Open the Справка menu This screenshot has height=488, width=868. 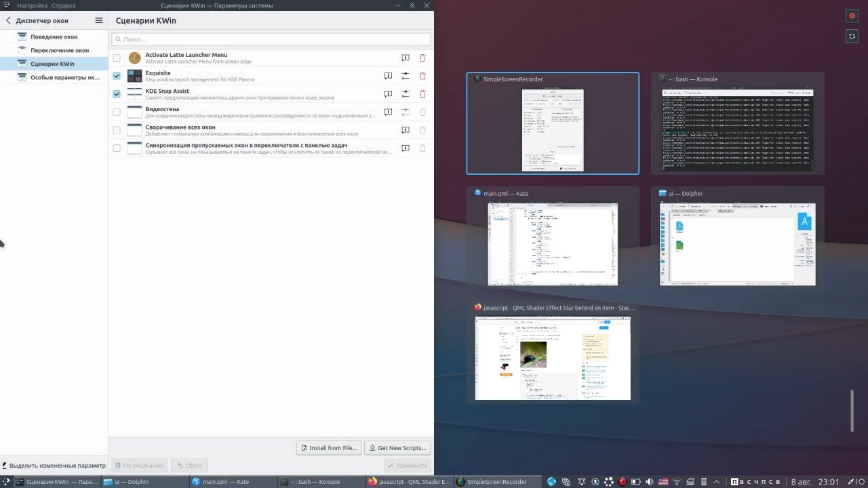click(64, 5)
